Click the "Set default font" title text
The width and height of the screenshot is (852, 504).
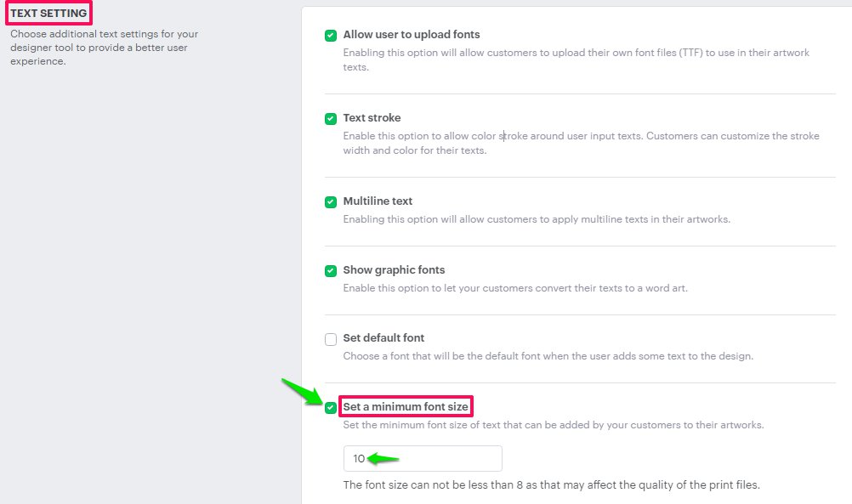click(383, 337)
